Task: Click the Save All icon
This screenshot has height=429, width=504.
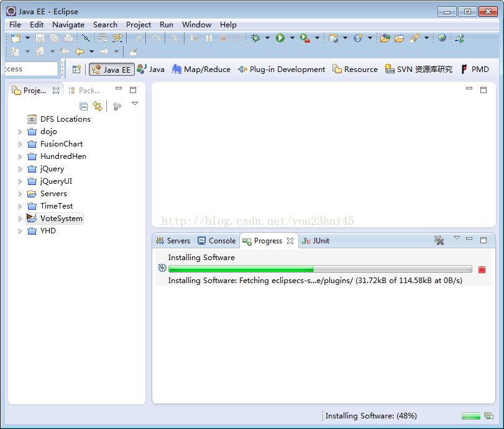Action: pos(54,38)
